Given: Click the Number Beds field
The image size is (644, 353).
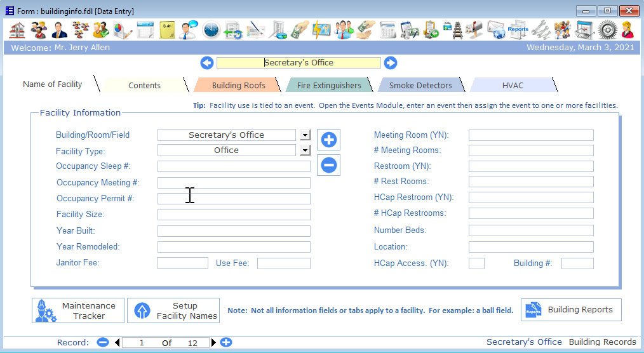Looking at the screenshot, I should [531, 230].
